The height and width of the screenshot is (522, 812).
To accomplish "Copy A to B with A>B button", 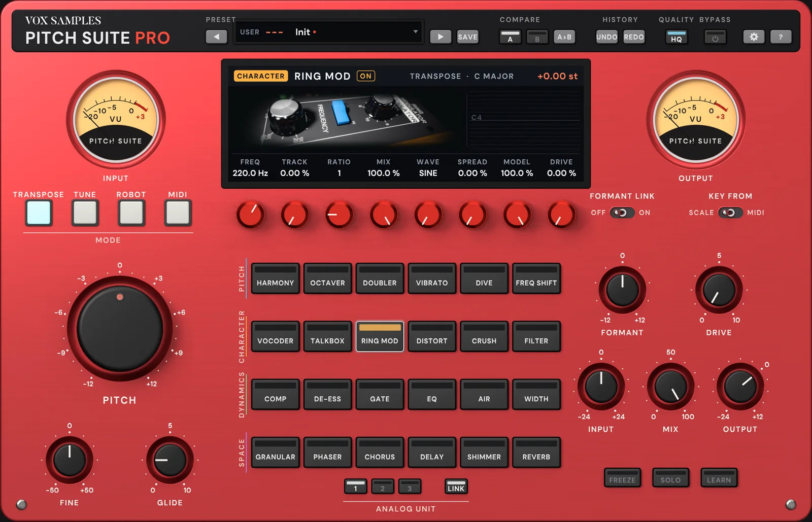I will [x=564, y=37].
